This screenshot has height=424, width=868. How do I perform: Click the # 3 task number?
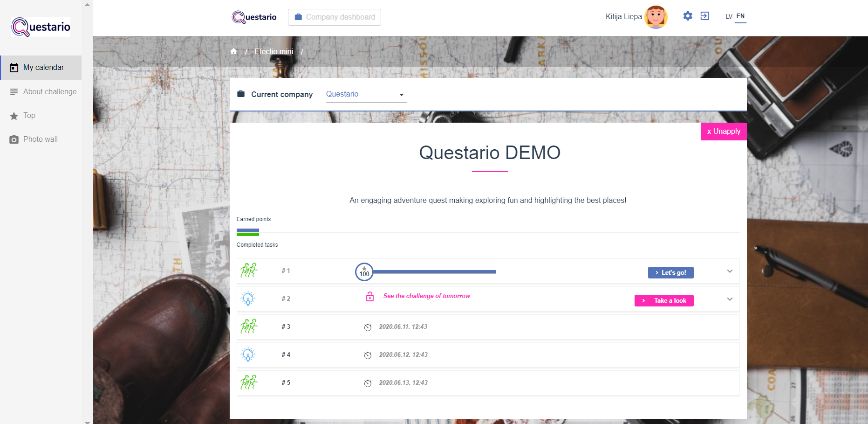tap(286, 327)
